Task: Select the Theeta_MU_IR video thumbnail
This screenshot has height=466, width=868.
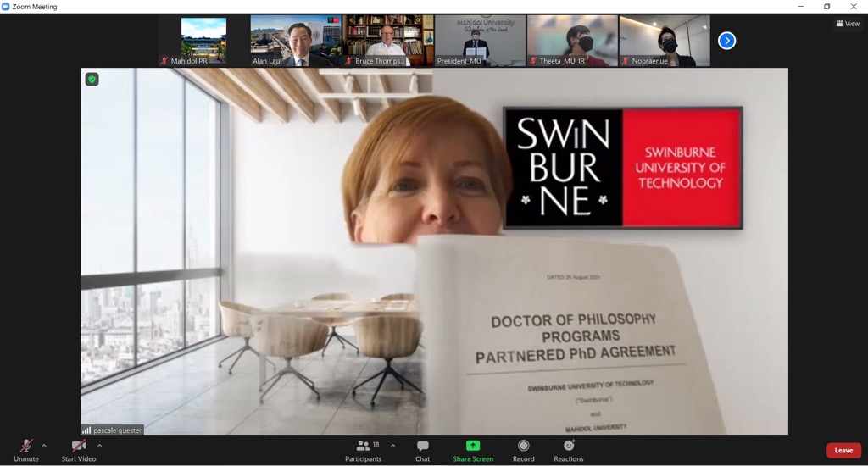Action: tap(572, 41)
